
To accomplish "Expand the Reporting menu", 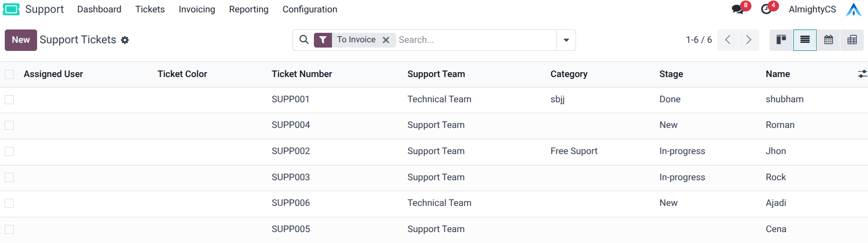I will tap(249, 10).
